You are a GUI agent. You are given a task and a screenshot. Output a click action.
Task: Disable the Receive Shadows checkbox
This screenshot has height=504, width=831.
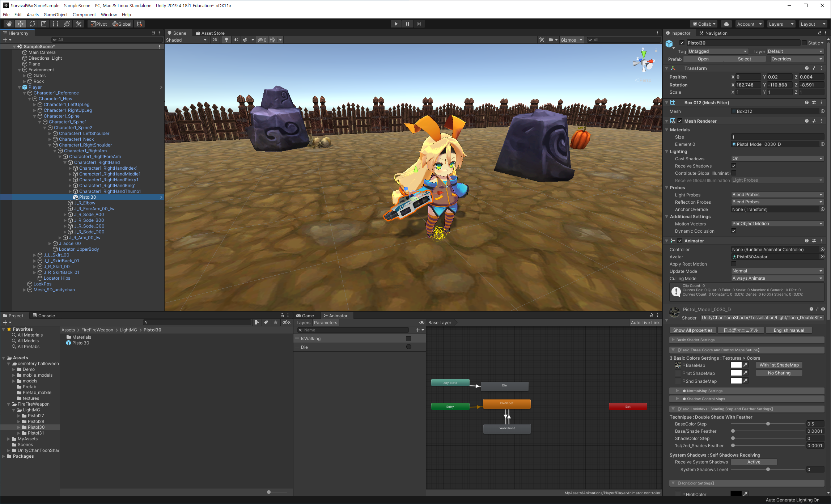[734, 166]
